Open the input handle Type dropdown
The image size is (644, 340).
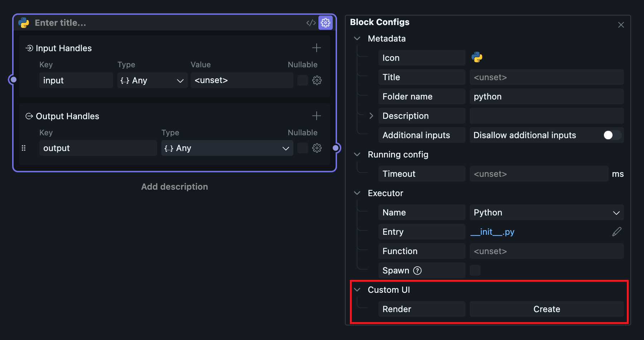click(x=152, y=81)
